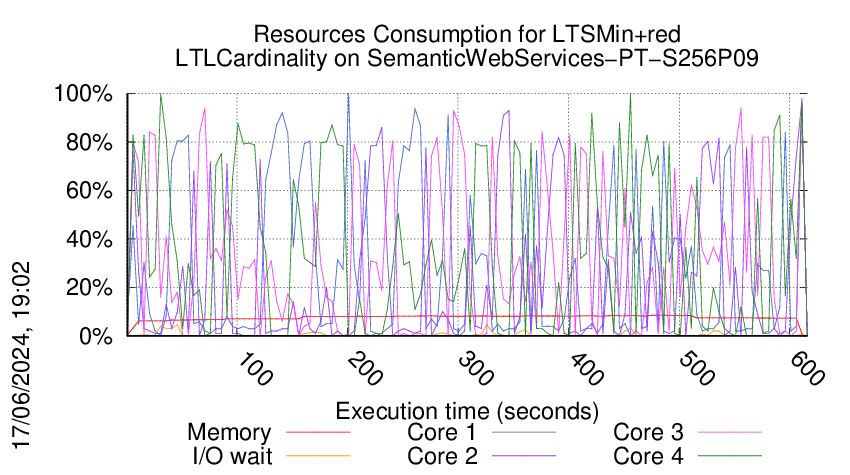Screen dimensions: 850x475
Task: Click the '60%' y-axis label
Action: pos(89,191)
